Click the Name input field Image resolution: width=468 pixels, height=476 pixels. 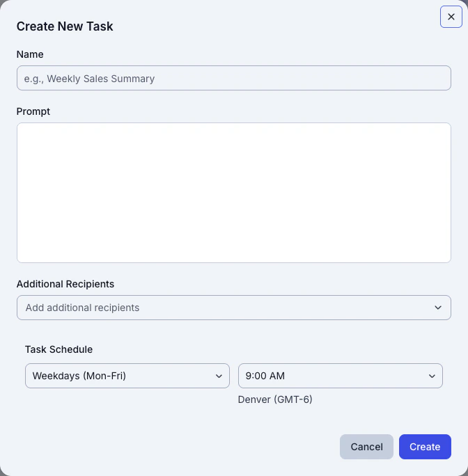pyautogui.click(x=234, y=78)
